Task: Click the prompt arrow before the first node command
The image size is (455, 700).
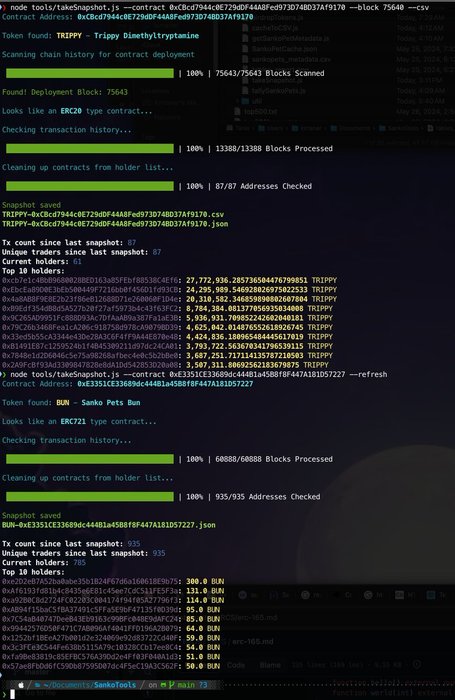Action: [4, 8]
